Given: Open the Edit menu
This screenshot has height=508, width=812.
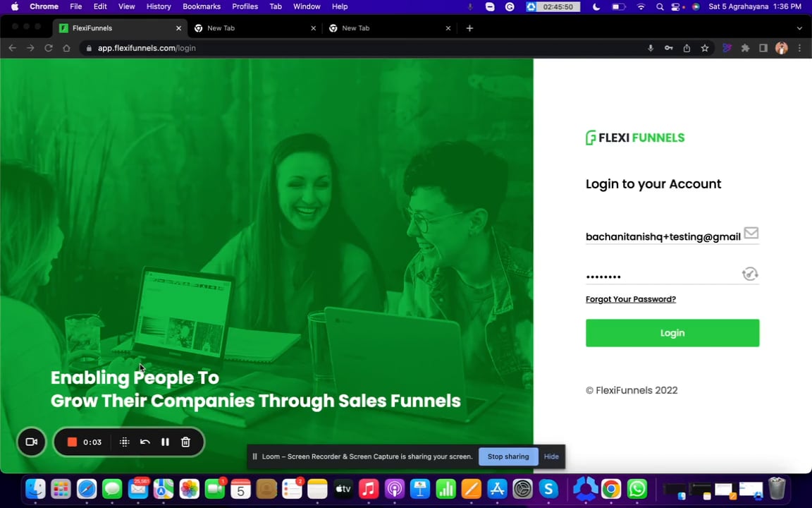Looking at the screenshot, I should tap(100, 7).
